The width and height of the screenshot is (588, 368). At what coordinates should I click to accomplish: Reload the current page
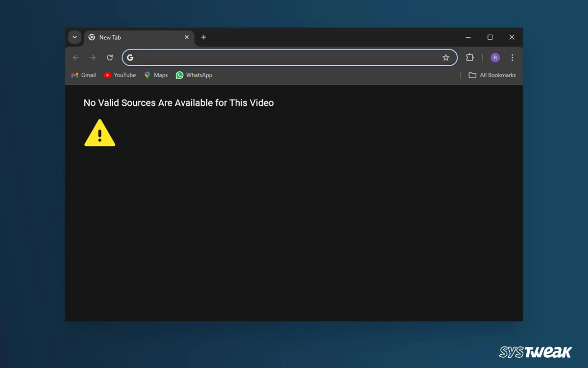tap(110, 57)
